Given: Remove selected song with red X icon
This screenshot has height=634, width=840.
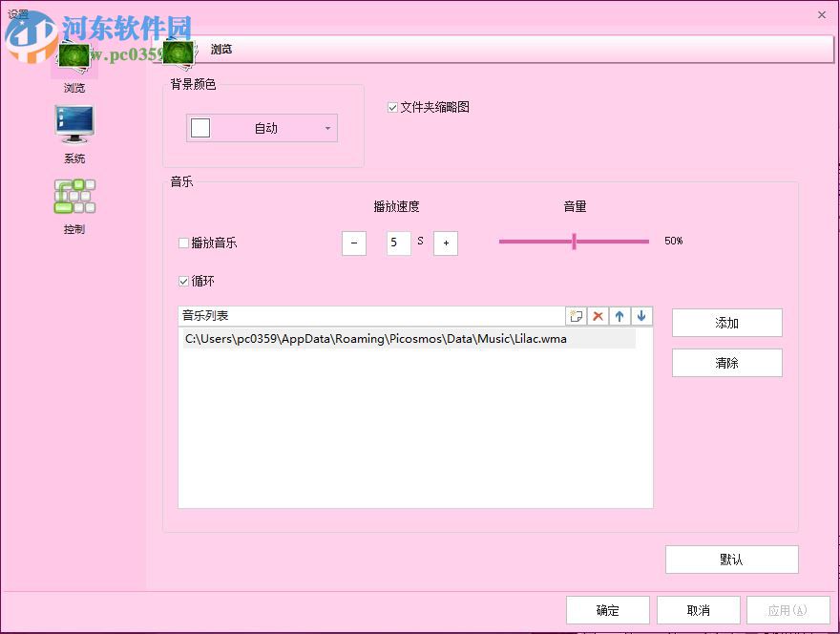Looking at the screenshot, I should [x=598, y=315].
